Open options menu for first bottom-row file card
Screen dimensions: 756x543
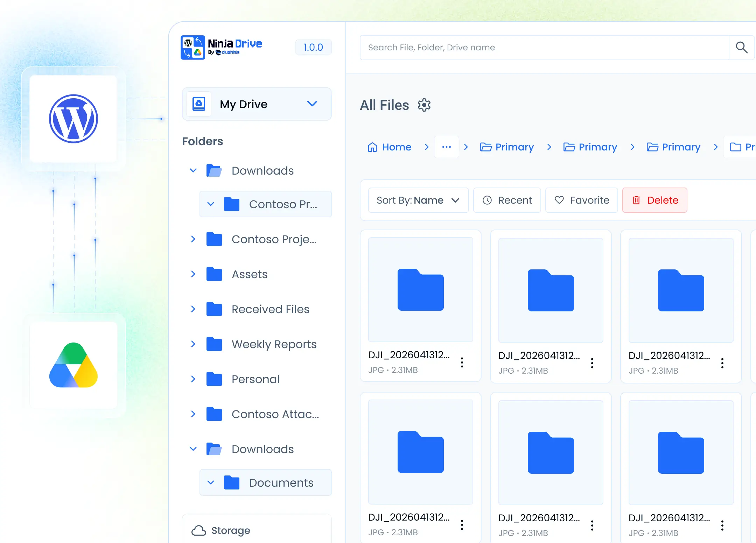(462, 525)
